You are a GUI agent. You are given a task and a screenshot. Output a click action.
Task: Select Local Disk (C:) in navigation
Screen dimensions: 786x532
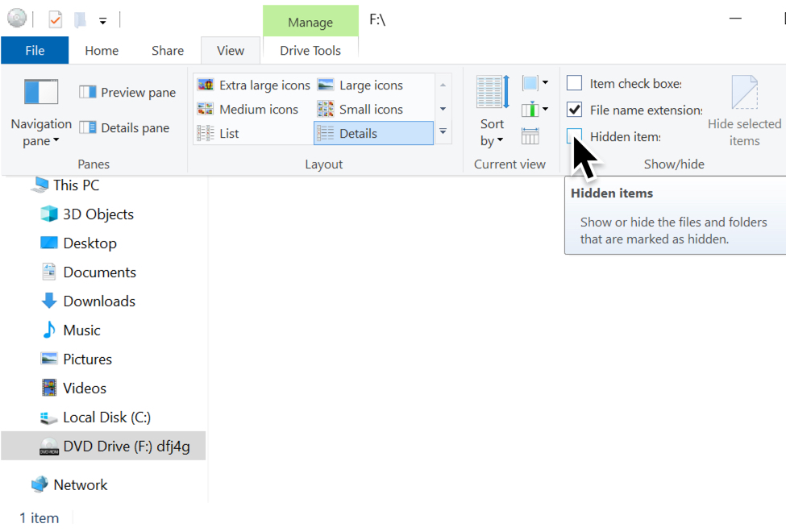pos(106,418)
